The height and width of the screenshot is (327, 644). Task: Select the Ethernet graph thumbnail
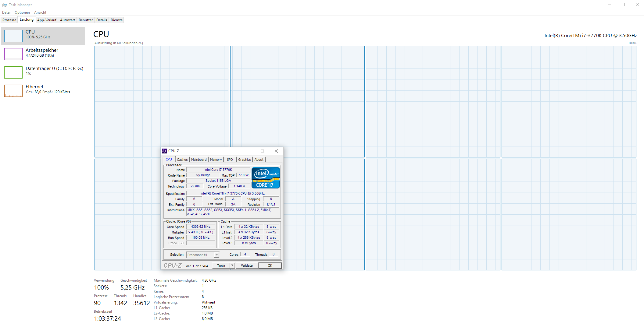coord(13,91)
